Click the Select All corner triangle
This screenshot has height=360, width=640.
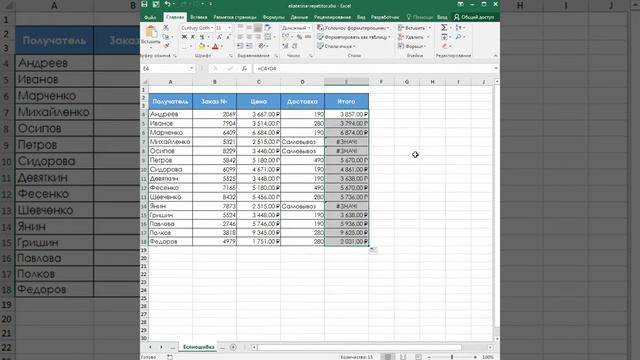coord(144,82)
